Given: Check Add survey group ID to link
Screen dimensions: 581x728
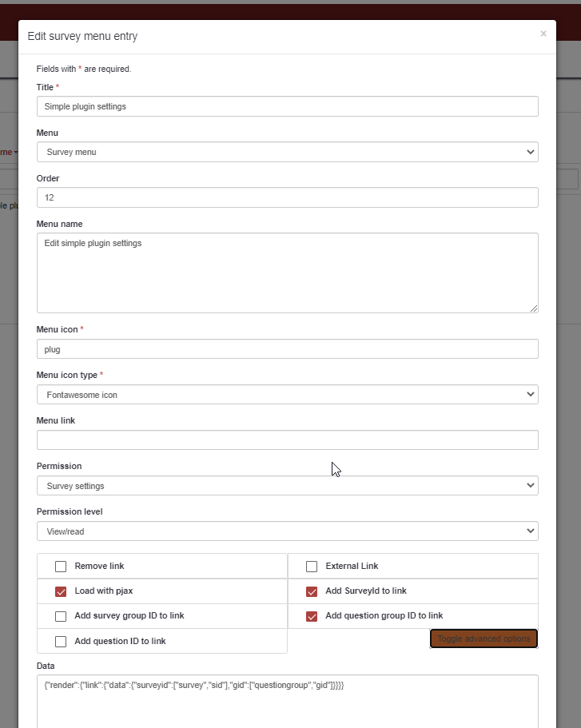Looking at the screenshot, I should click(61, 616).
